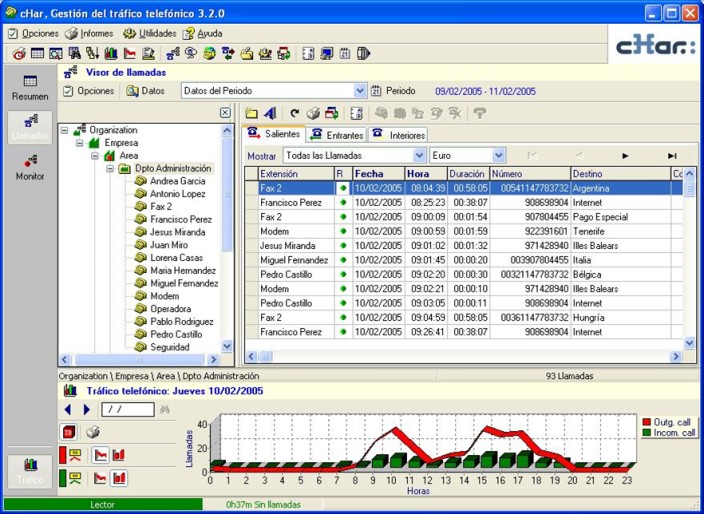Open the Datos del Periodo dropdown

(360, 91)
